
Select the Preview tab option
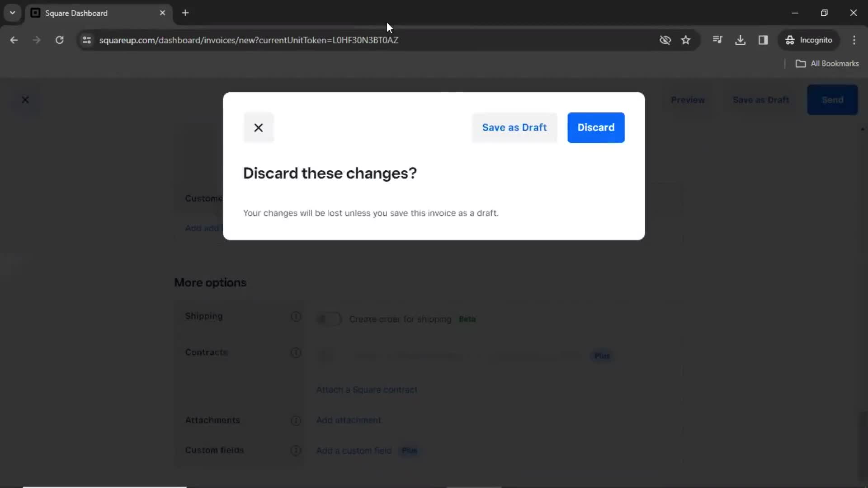tap(688, 99)
